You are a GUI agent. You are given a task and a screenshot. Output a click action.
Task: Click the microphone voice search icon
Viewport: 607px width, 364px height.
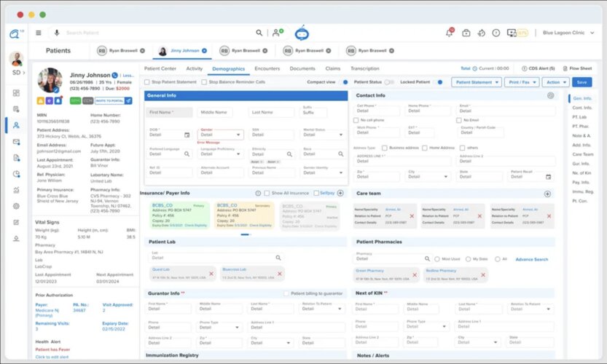pyautogui.click(x=58, y=33)
